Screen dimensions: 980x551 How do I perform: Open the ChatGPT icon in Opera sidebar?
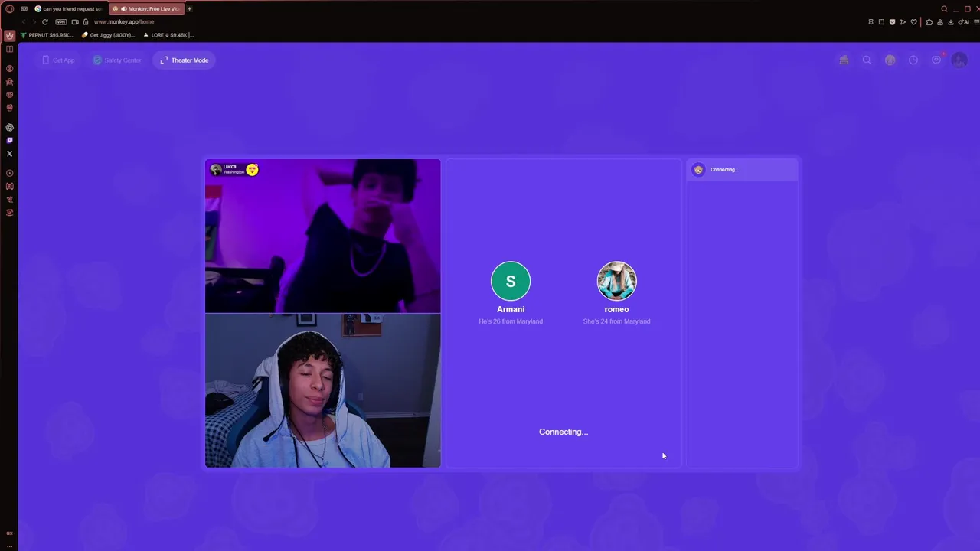(x=9, y=127)
